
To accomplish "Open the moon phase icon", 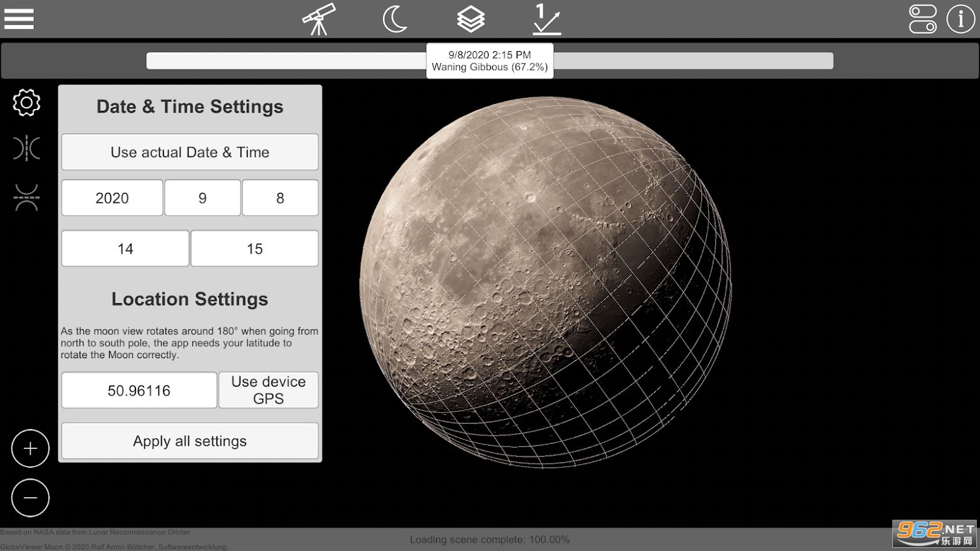I will (395, 19).
